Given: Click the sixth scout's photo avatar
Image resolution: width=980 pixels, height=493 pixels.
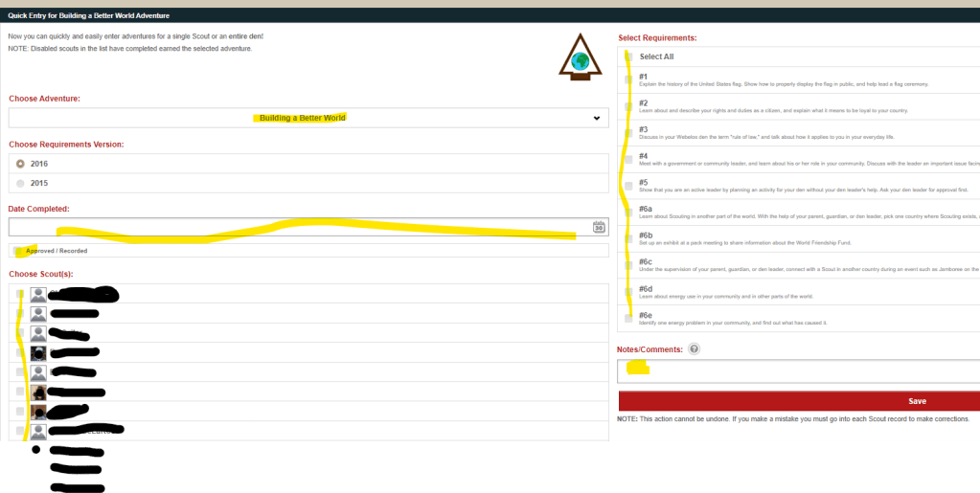Looking at the screenshot, I should (x=38, y=392).
